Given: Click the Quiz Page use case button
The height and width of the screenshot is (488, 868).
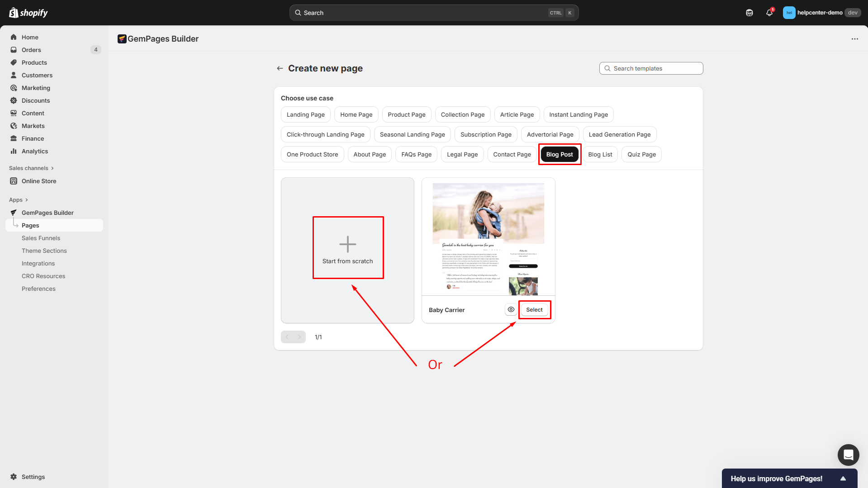Looking at the screenshot, I should click(x=641, y=155).
